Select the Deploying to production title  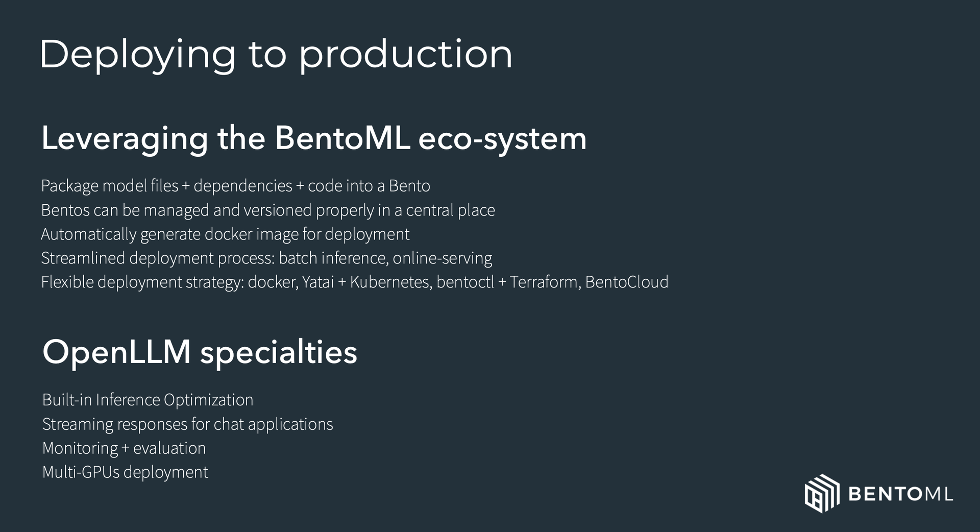tap(276, 55)
